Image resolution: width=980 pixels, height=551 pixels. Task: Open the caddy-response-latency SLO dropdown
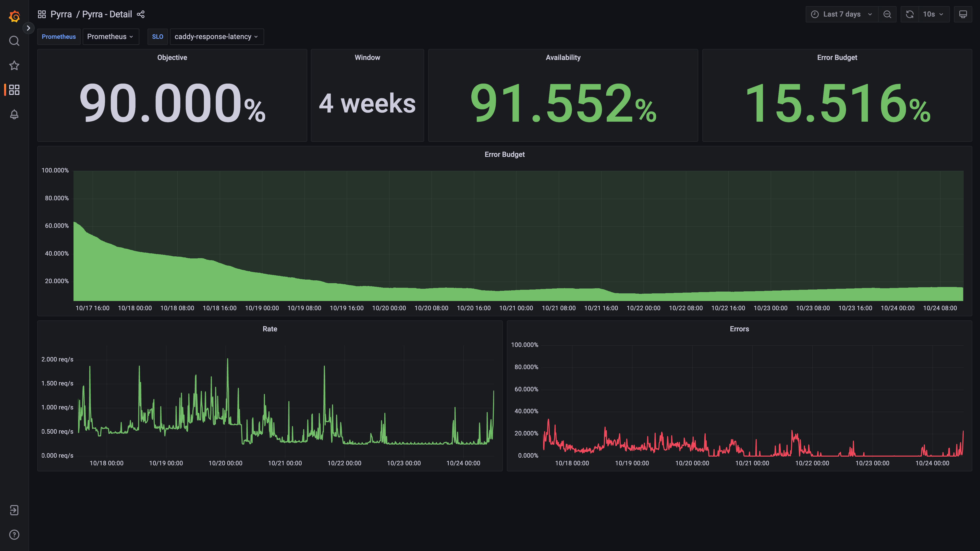[216, 36]
